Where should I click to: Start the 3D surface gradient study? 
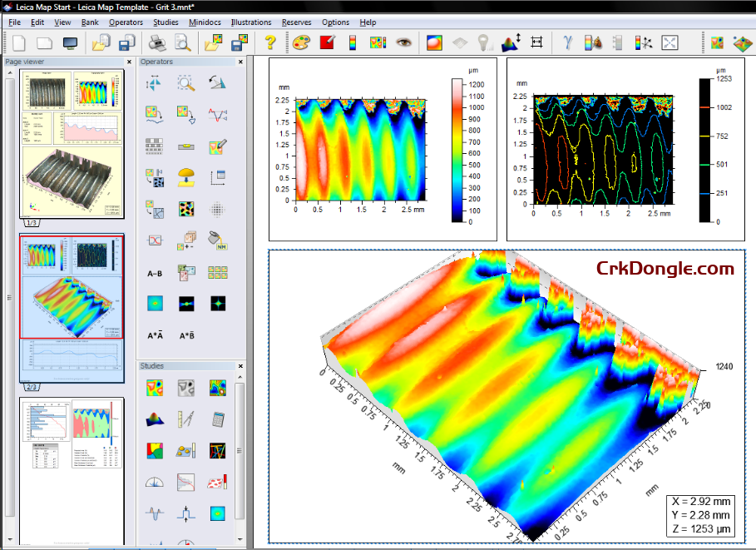154,419
